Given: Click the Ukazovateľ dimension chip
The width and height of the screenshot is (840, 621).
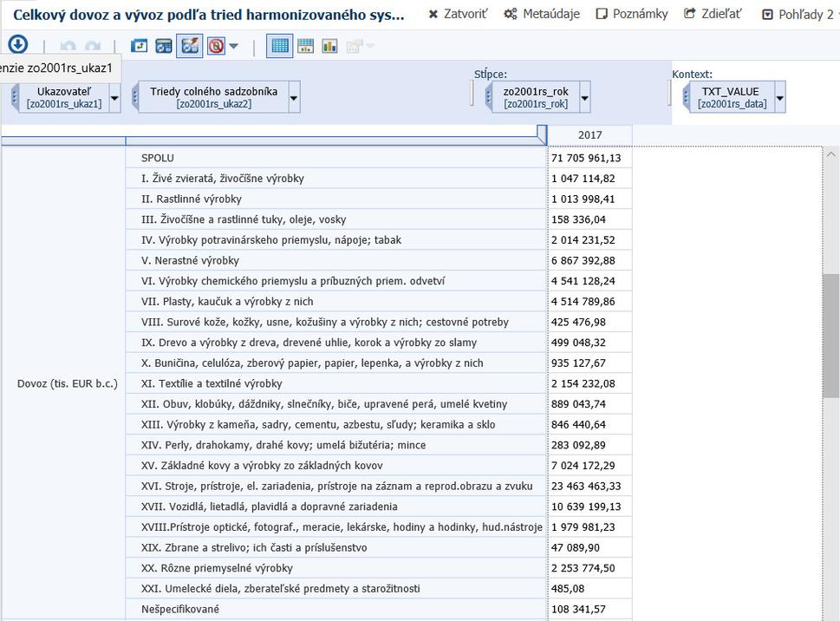Looking at the screenshot, I should (64, 97).
